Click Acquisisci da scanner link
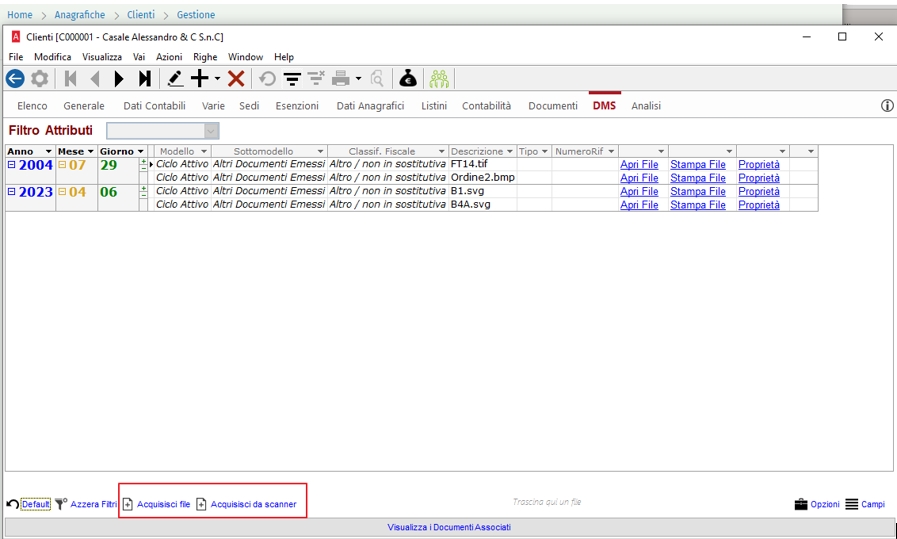 [253, 504]
